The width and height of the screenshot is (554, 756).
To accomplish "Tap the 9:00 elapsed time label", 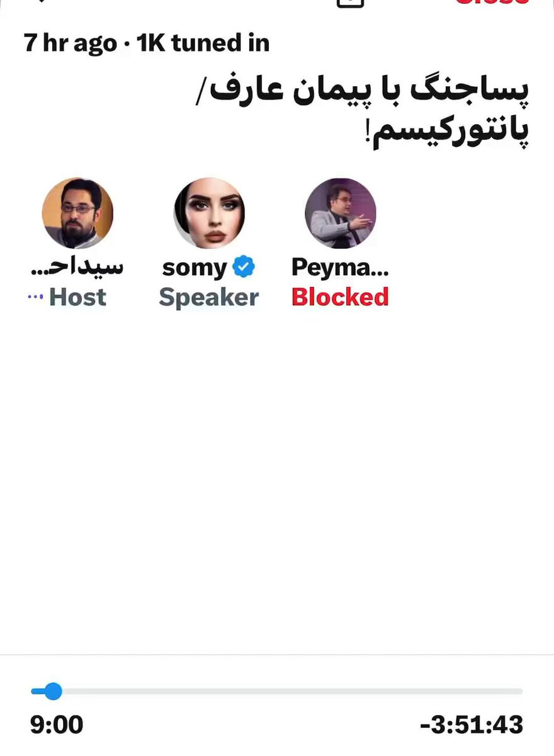I will click(x=57, y=724).
